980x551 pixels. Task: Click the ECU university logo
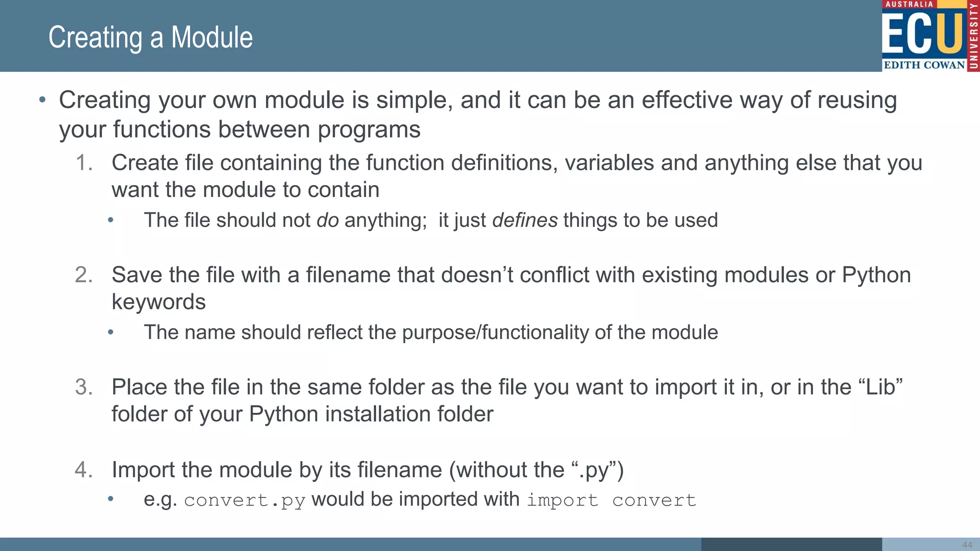pyautogui.click(x=923, y=33)
